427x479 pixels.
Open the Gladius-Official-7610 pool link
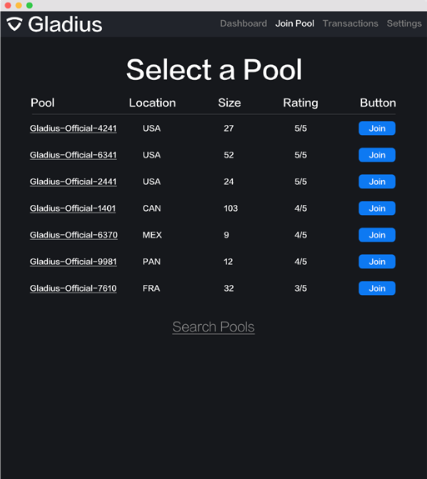(73, 288)
